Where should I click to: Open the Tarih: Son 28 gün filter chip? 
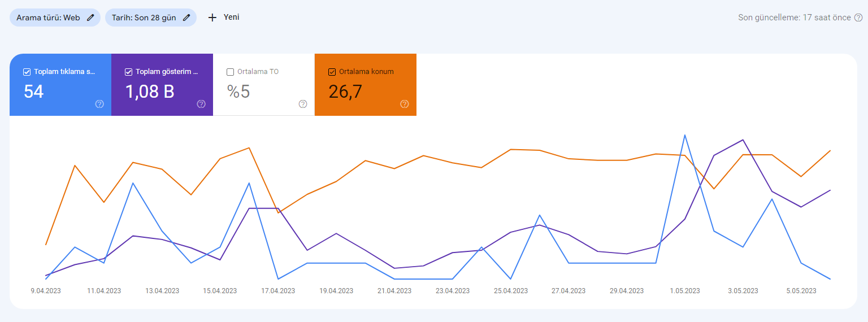click(151, 18)
